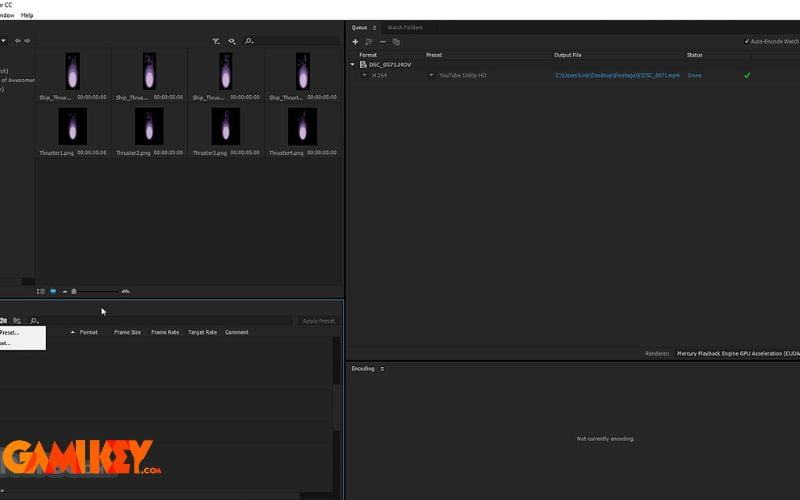
Task: Open the Queue panel menu icon
Action: click(x=374, y=28)
